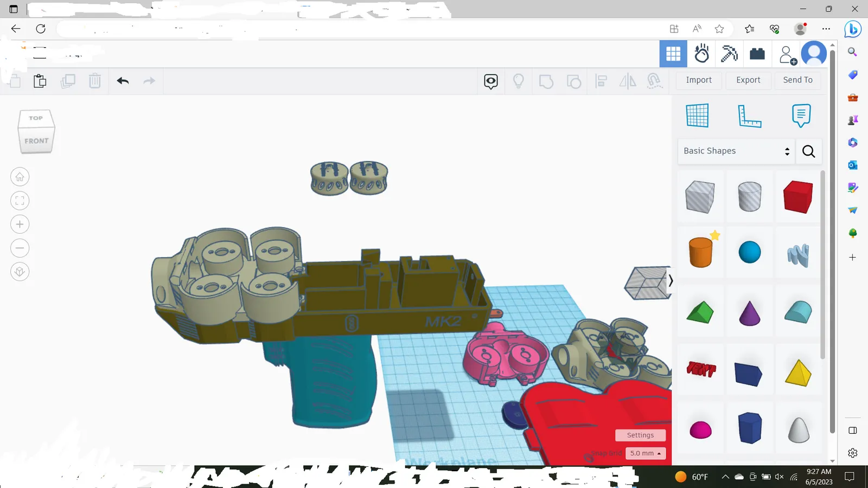
Task: Open Blocks pickaxe mode icon
Action: tap(729, 54)
